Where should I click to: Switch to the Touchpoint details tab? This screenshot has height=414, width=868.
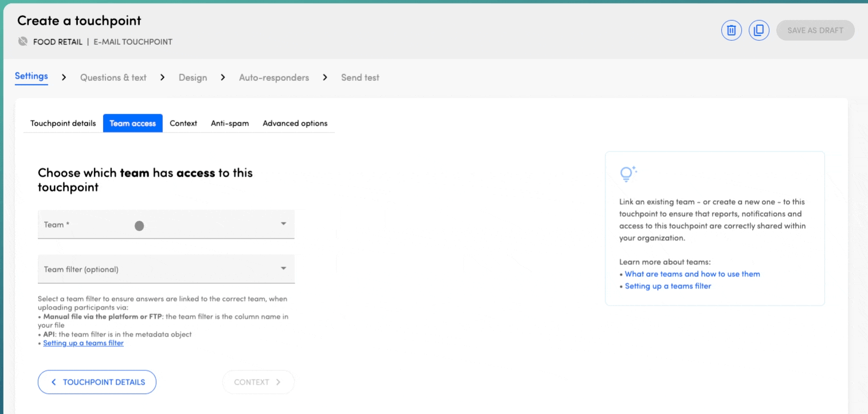(63, 123)
